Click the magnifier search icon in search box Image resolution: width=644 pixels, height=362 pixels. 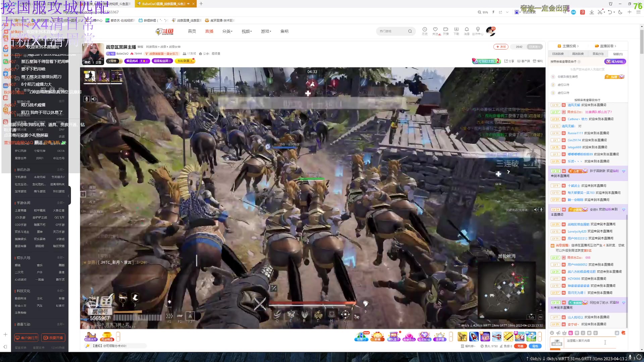pos(410,31)
